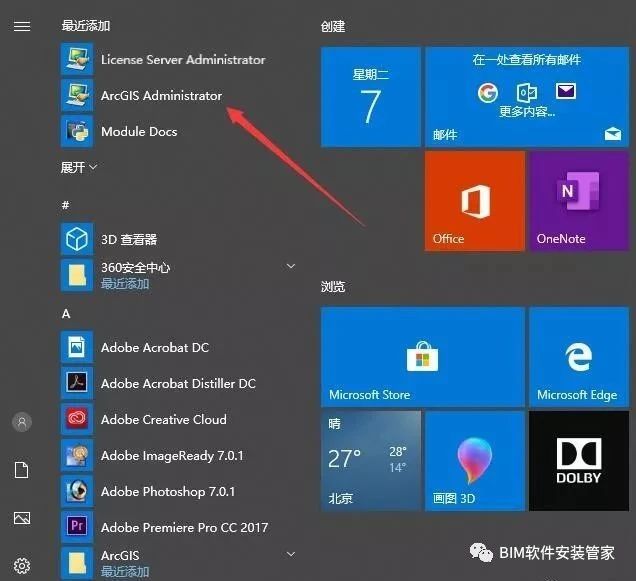Viewport: 636px width, 581px height.
Task: Select Adobe ImageReady 7.0.1 text
Action: (172, 456)
